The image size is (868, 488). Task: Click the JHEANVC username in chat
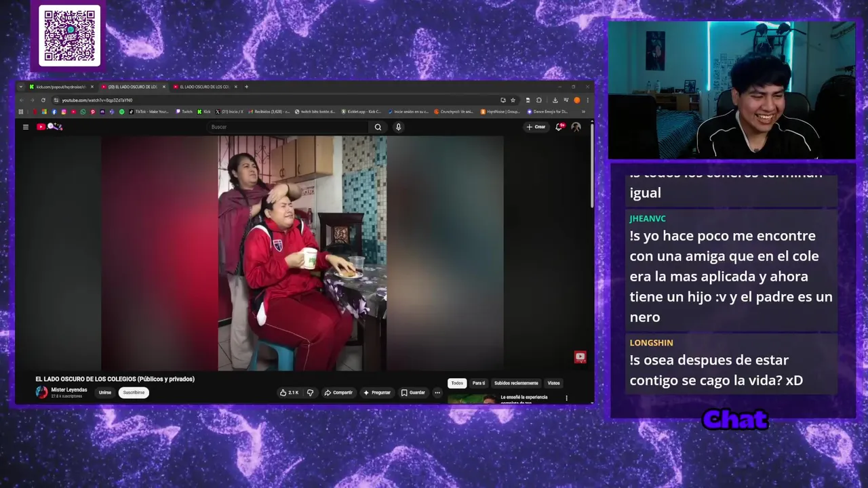click(648, 218)
